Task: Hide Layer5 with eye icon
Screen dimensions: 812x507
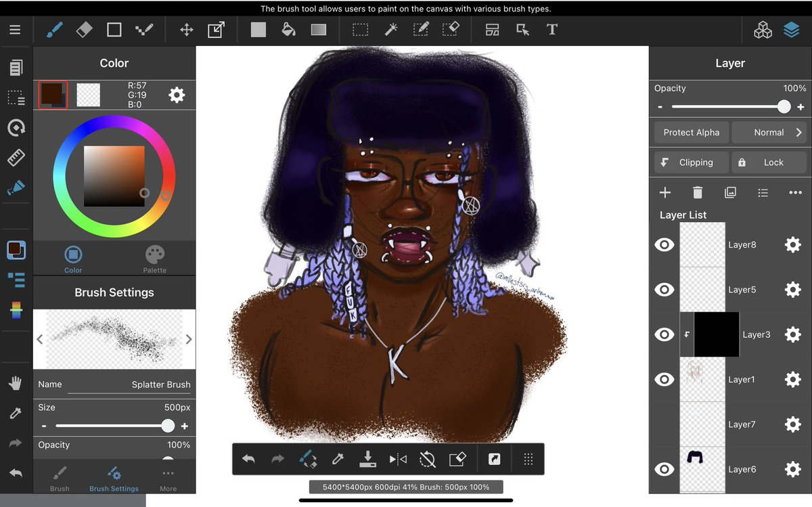Action: point(664,290)
